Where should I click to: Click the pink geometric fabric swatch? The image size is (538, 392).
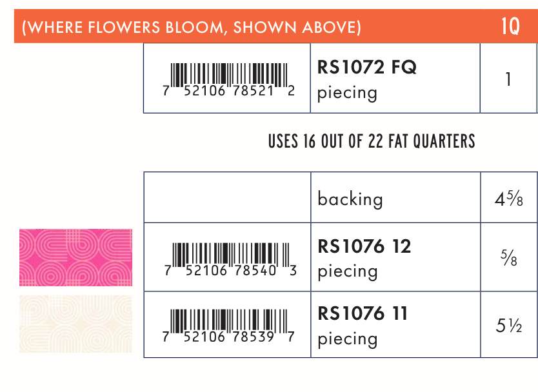75,257
